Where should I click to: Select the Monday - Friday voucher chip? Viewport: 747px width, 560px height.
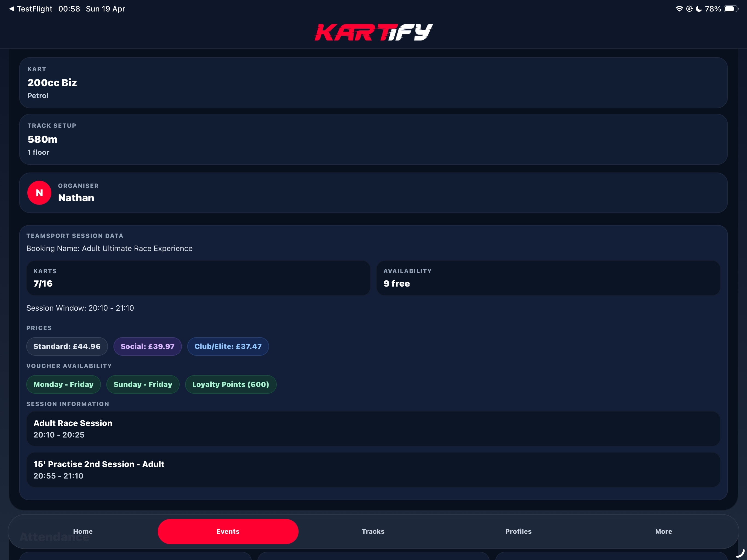(63, 384)
